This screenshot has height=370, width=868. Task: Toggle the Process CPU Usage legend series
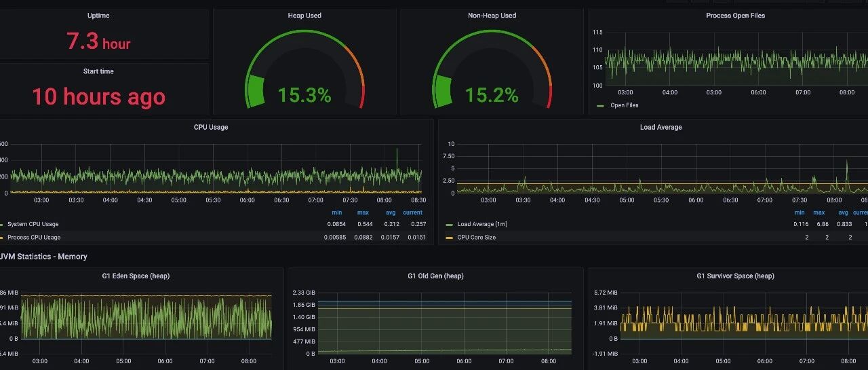[34, 238]
